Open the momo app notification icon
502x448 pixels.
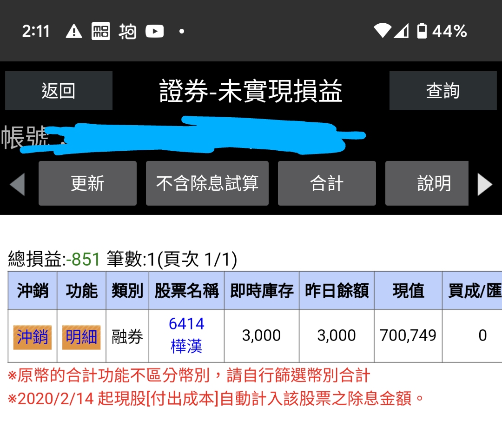[x=101, y=31]
